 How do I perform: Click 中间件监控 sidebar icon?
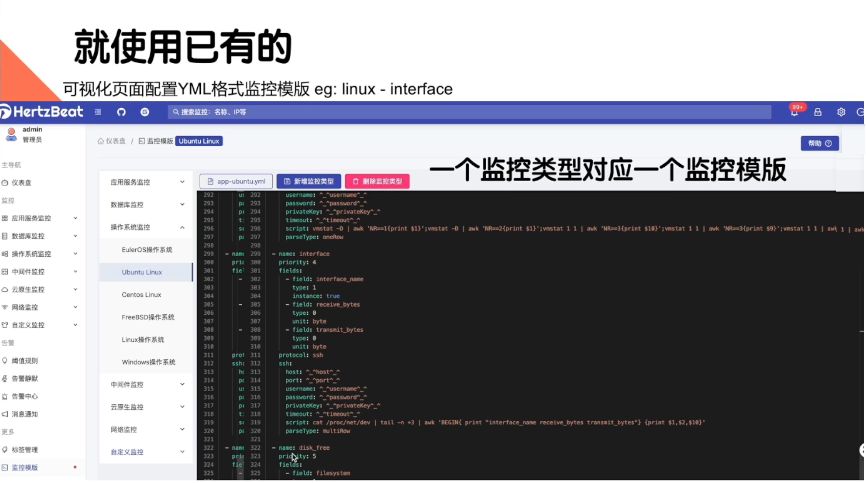click(x=5, y=272)
